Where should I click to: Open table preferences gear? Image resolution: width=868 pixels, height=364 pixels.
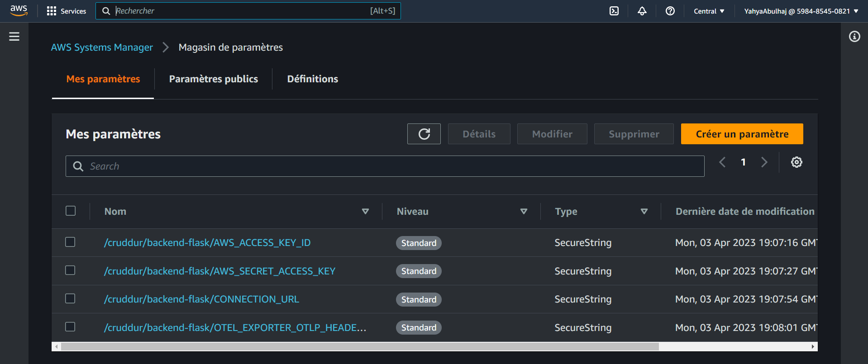tap(796, 162)
